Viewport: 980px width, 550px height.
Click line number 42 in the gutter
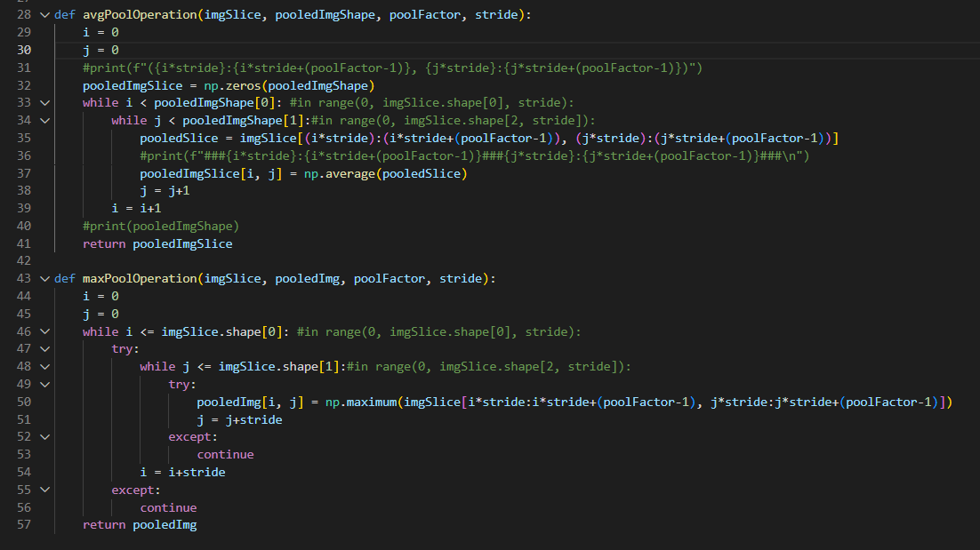[x=24, y=261]
